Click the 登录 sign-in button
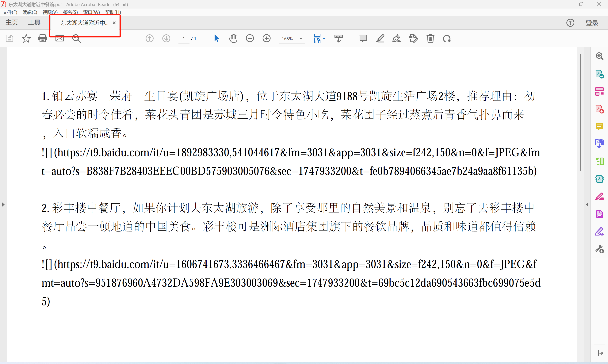This screenshot has width=608, height=364. pyautogui.click(x=592, y=23)
